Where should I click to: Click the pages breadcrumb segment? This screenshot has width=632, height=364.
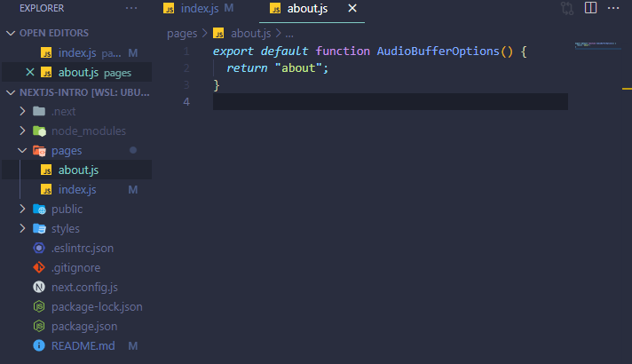[182, 34]
